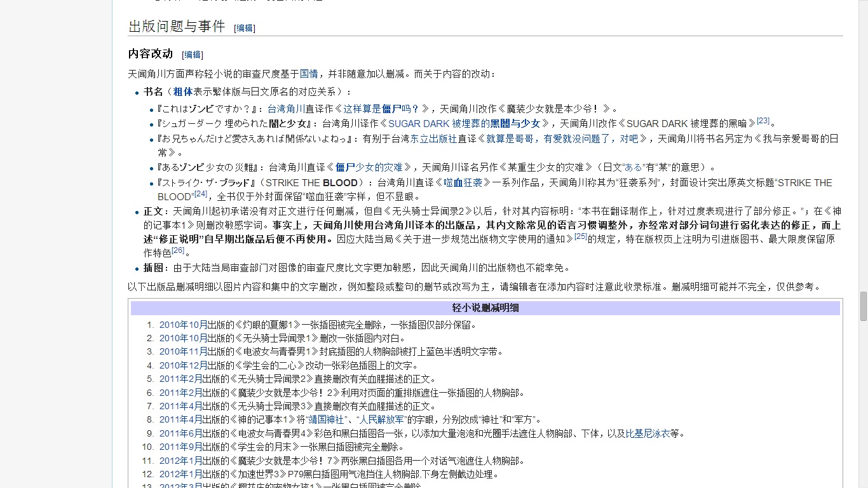Viewport: 868px width, 488px height.
Task: Jump to footnote reference 23
Action: click(x=763, y=121)
